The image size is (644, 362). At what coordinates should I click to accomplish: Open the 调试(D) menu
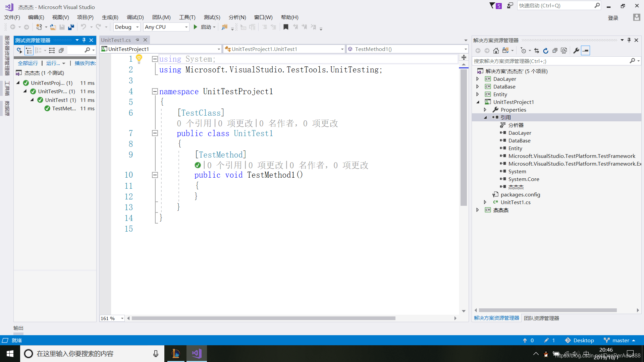point(135,17)
